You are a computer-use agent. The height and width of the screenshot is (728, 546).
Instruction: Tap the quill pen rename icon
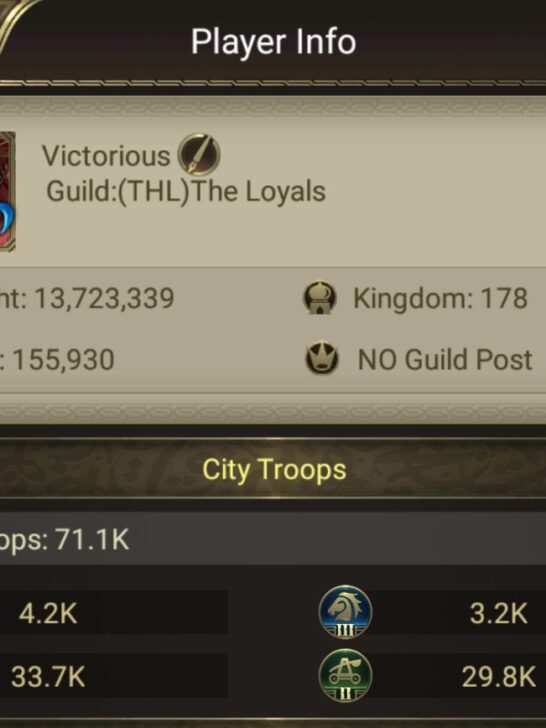200,154
